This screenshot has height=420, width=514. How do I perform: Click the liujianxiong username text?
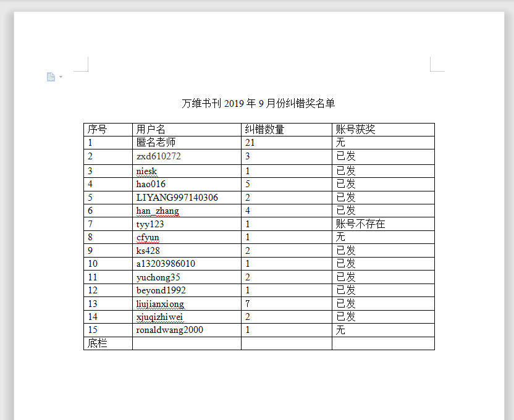pos(160,304)
